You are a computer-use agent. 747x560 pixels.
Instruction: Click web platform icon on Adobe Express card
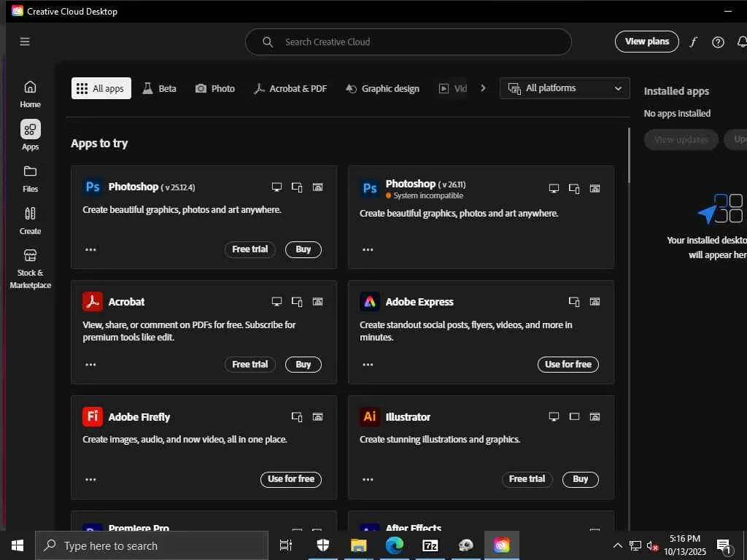click(x=595, y=301)
